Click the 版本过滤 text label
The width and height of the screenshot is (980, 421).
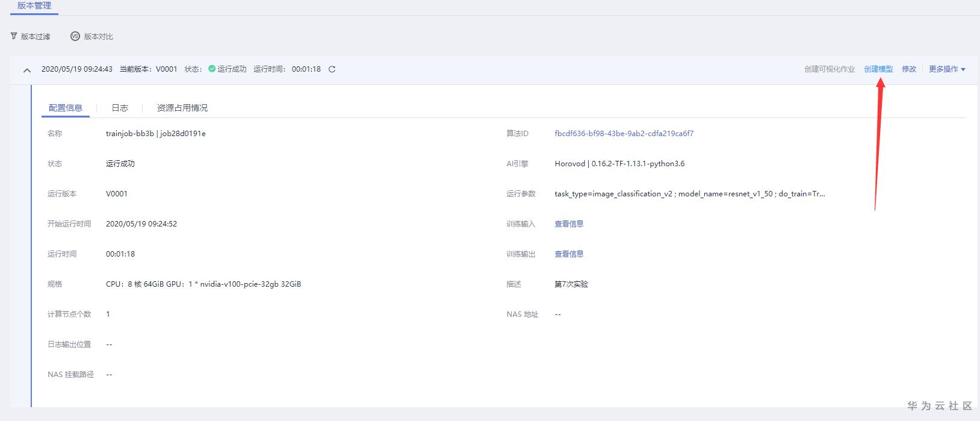36,37
